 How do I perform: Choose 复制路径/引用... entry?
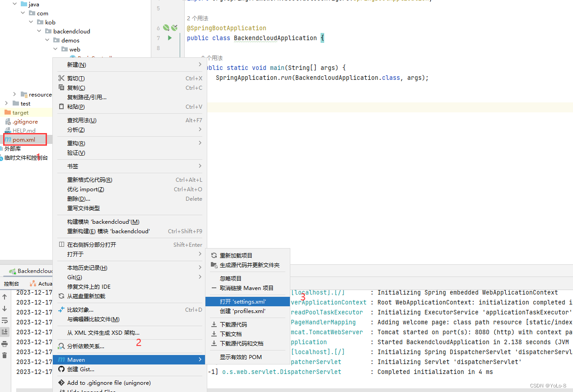pos(130,97)
